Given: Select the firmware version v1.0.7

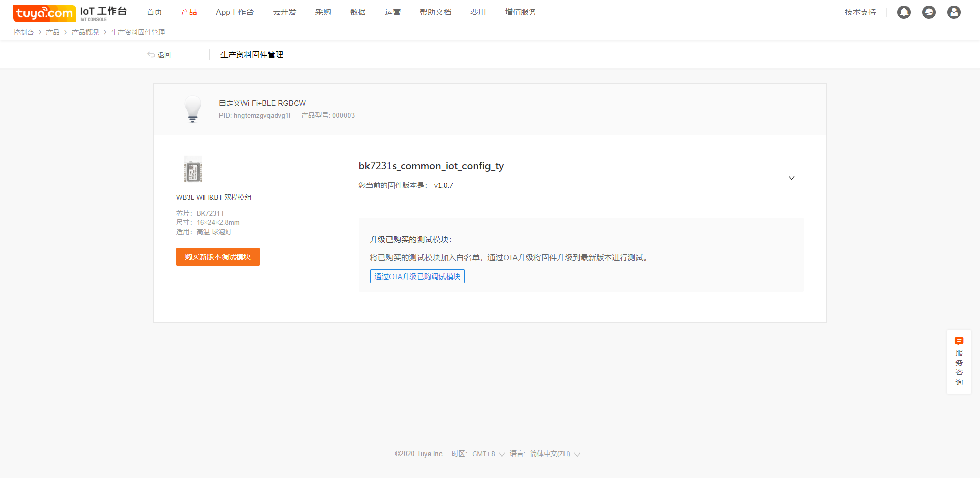Looking at the screenshot, I should (x=444, y=186).
